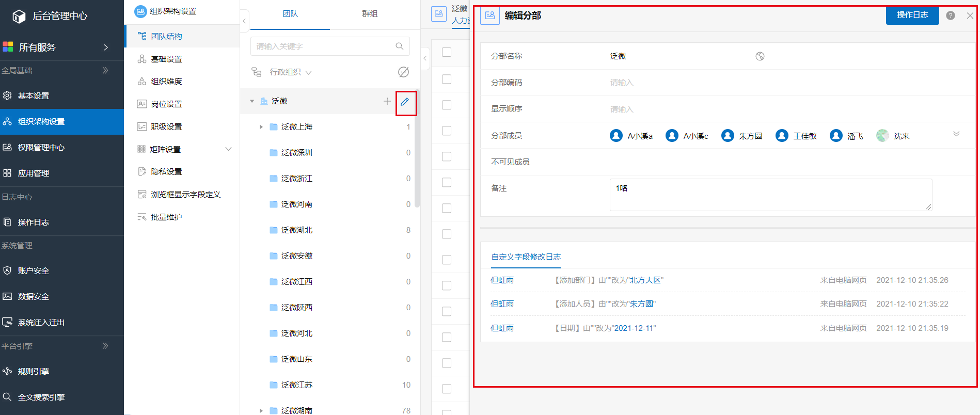Click 但虹雨 in the 2021-12-11 log row
The height and width of the screenshot is (415, 980).
502,328
